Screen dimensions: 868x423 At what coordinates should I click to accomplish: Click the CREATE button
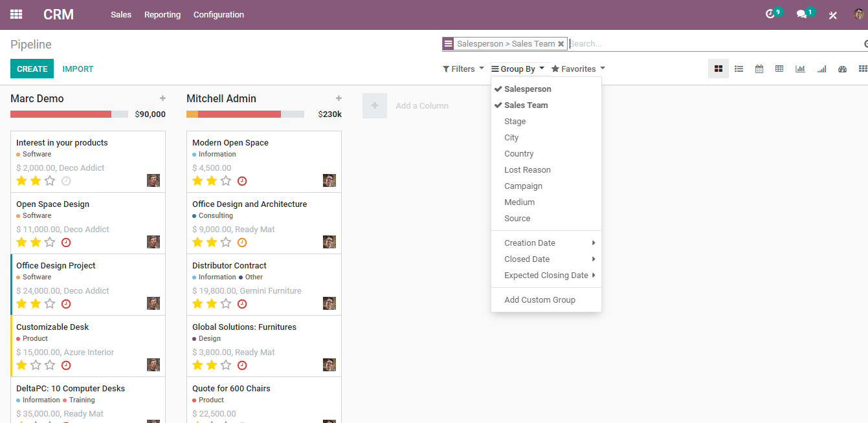point(32,69)
